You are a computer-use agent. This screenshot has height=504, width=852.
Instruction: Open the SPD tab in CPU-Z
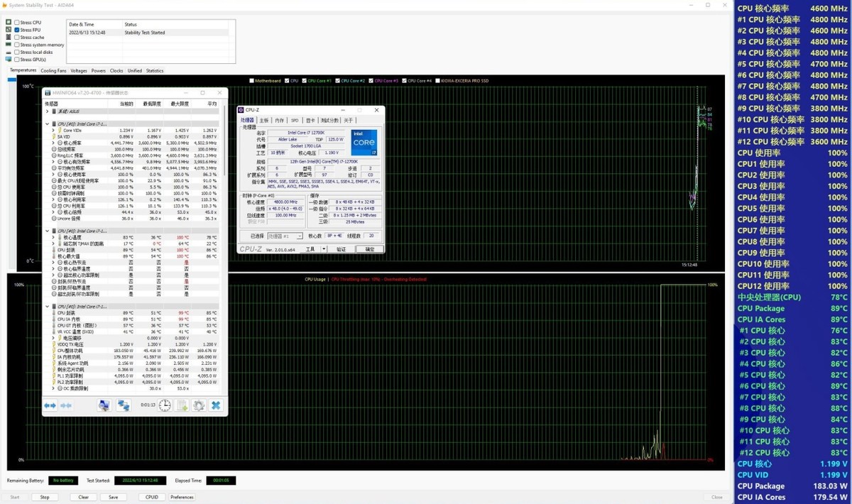295,121
